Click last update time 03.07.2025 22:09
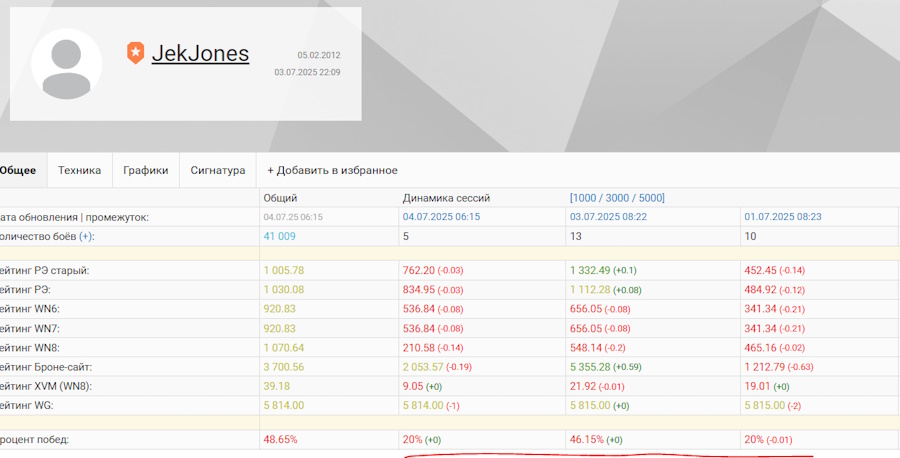The width and height of the screenshot is (900, 458). pyautogui.click(x=307, y=72)
